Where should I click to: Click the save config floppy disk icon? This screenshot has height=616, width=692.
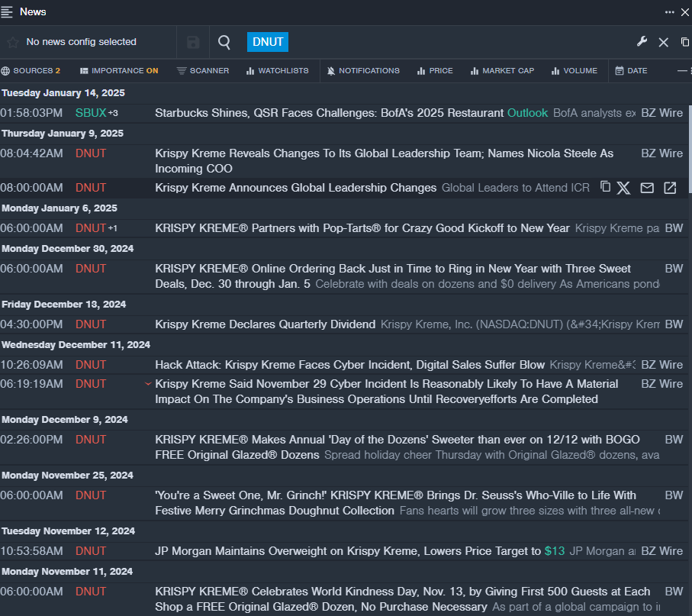(193, 42)
